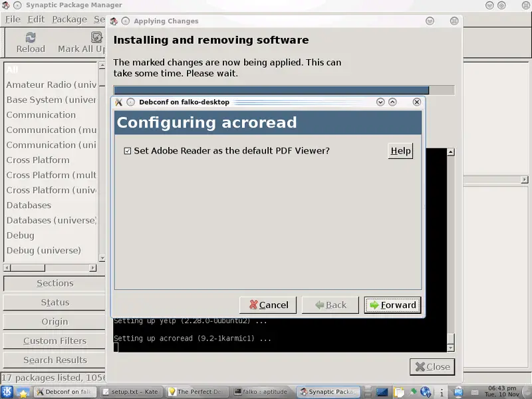Viewport: 532px width, 399px height.
Task: Switch to The Perfect Desktop task in the taskbar
Action: pyautogui.click(x=197, y=392)
